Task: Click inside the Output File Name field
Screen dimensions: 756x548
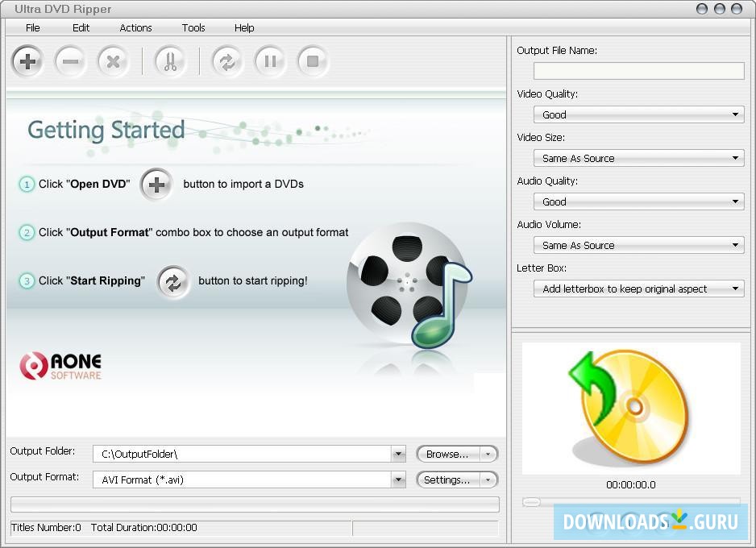Action: pos(638,71)
